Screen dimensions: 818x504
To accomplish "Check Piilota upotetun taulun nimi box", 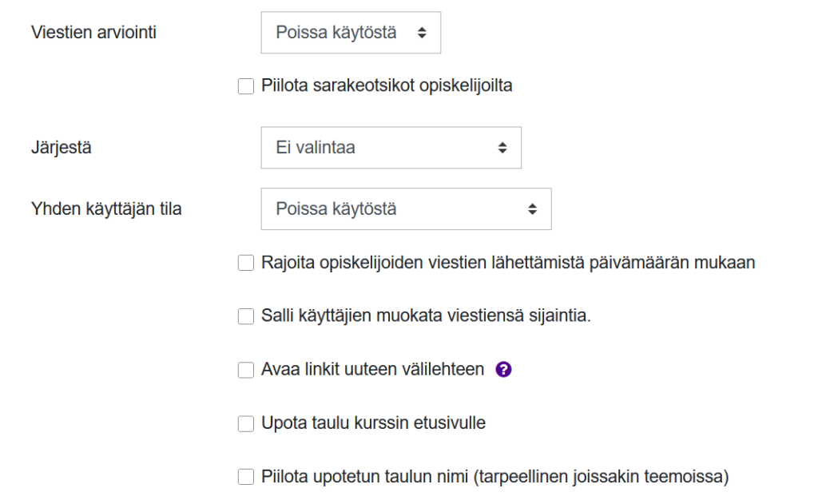I will (x=246, y=478).
